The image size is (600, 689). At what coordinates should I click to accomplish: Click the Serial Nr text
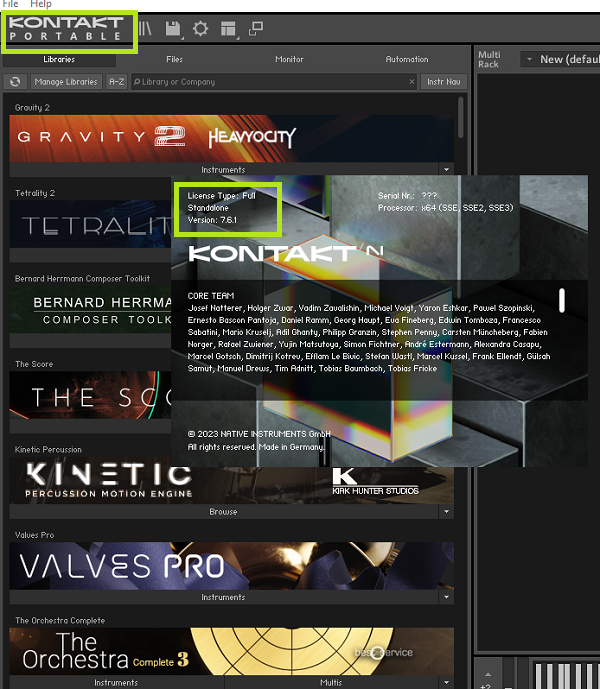coord(407,196)
